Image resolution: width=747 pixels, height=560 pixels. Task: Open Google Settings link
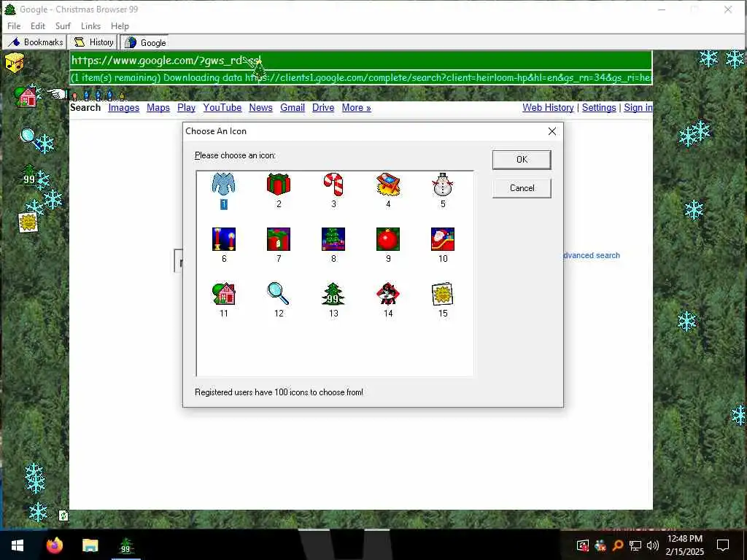point(599,108)
